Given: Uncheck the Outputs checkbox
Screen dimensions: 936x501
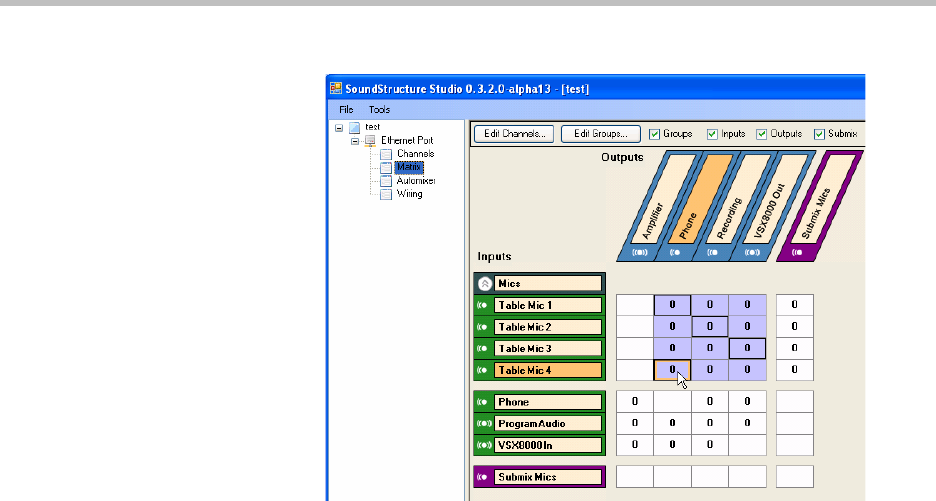Looking at the screenshot, I should pyautogui.click(x=762, y=134).
